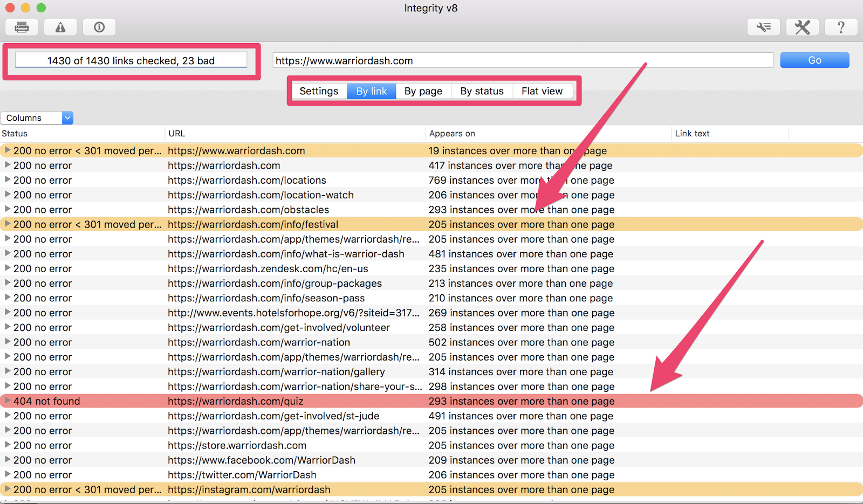This screenshot has height=504, width=863.
Task: Click the Go button
Action: 814,60
